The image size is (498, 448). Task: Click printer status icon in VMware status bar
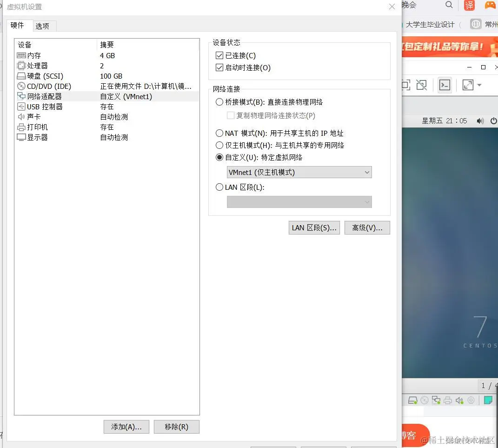[448, 401]
